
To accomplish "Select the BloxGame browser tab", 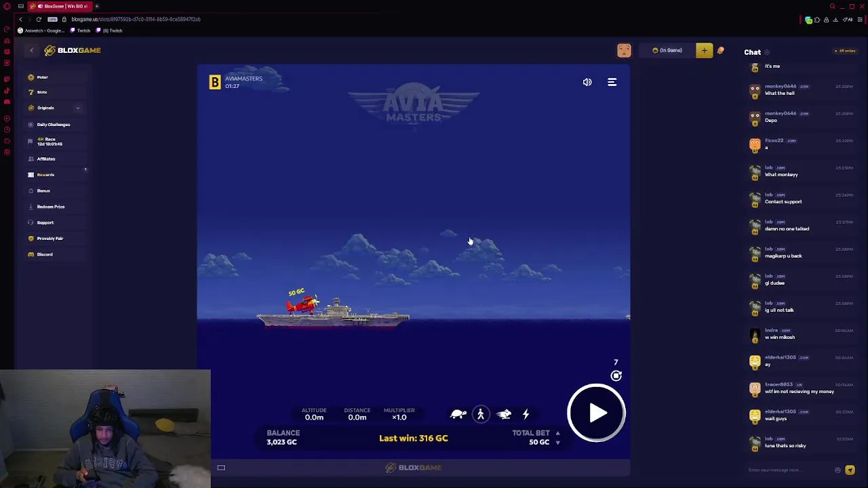I will [x=61, y=6].
